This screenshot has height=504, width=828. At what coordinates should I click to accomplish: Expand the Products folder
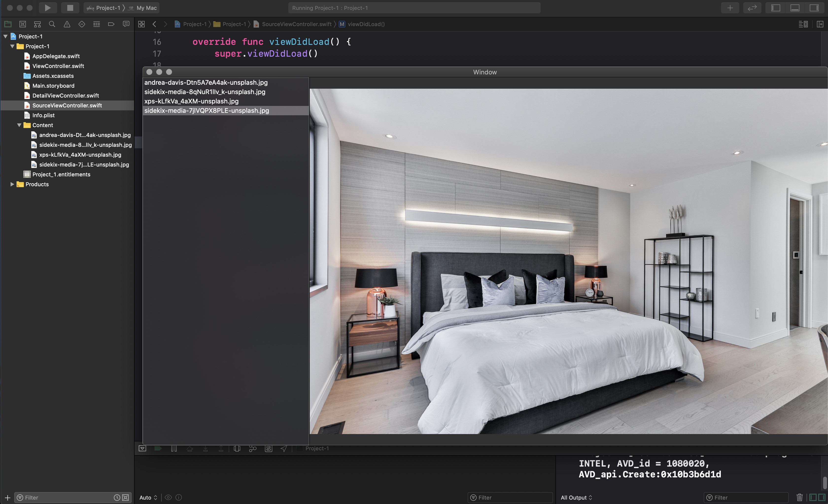[x=12, y=184]
